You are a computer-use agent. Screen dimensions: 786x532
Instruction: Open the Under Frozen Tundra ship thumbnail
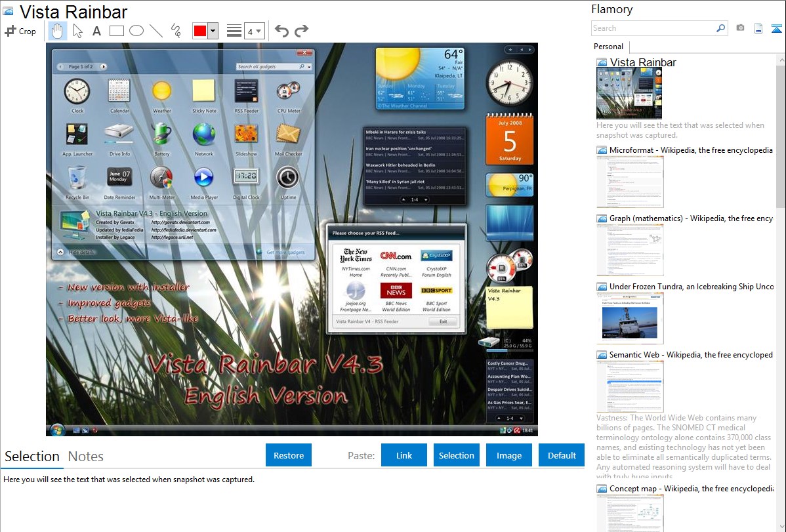630,318
